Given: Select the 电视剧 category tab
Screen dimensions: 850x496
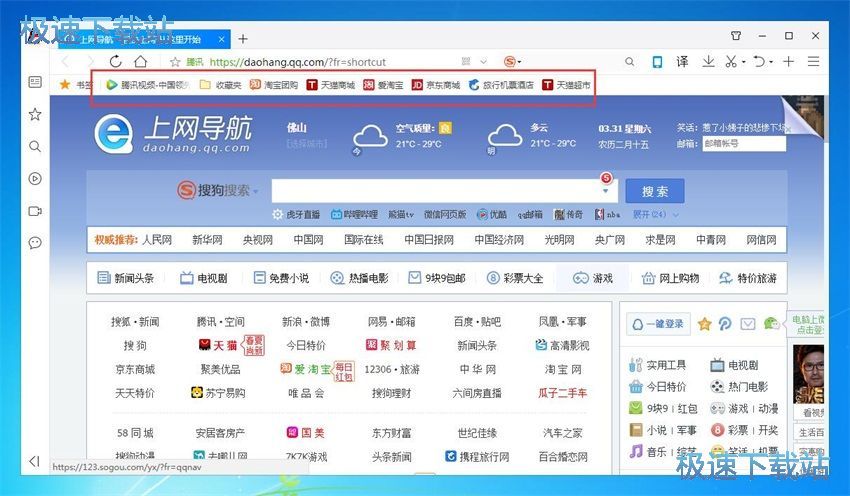Looking at the screenshot, I should (203, 278).
